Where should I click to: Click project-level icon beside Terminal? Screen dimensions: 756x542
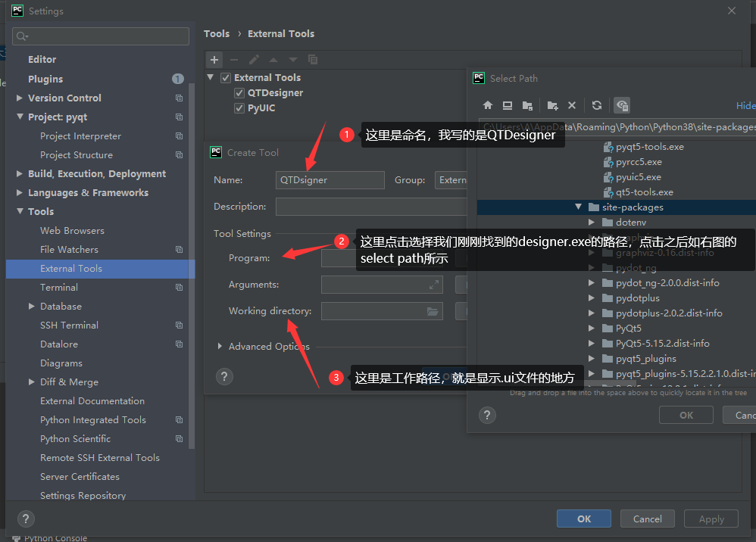pyautogui.click(x=180, y=287)
